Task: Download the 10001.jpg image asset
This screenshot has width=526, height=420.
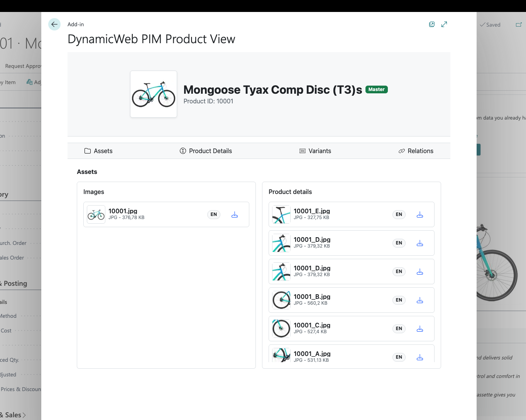Action: [x=235, y=214]
